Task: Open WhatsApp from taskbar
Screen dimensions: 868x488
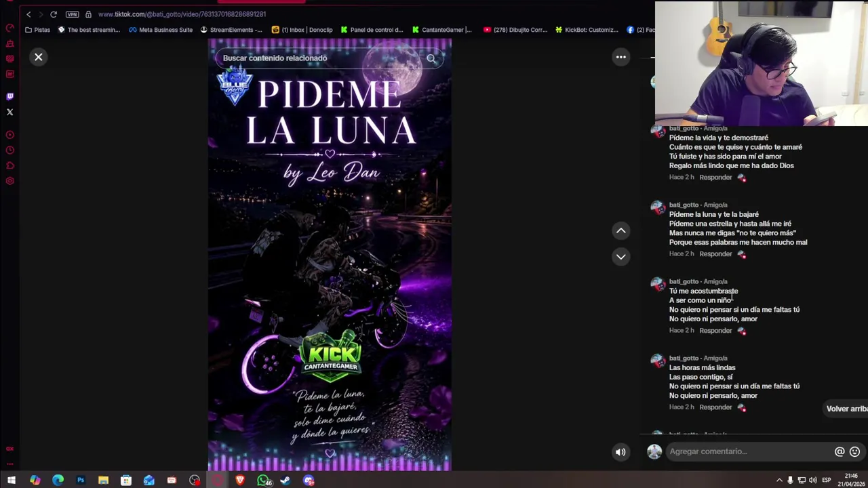Action: point(264,481)
